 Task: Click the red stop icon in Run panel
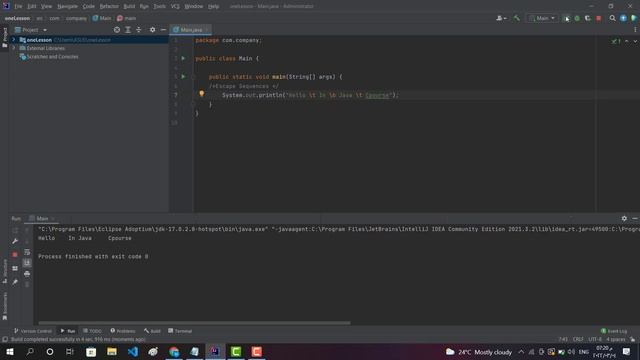tap(15, 254)
